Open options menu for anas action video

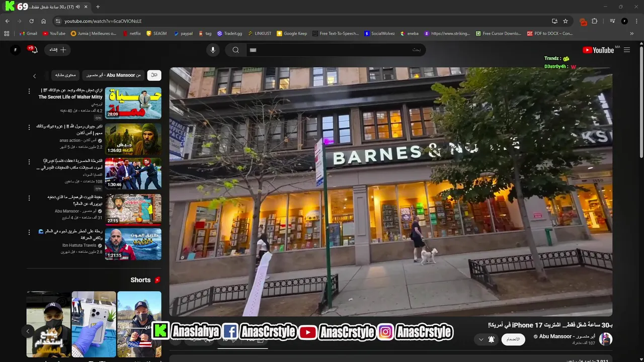pyautogui.click(x=29, y=127)
